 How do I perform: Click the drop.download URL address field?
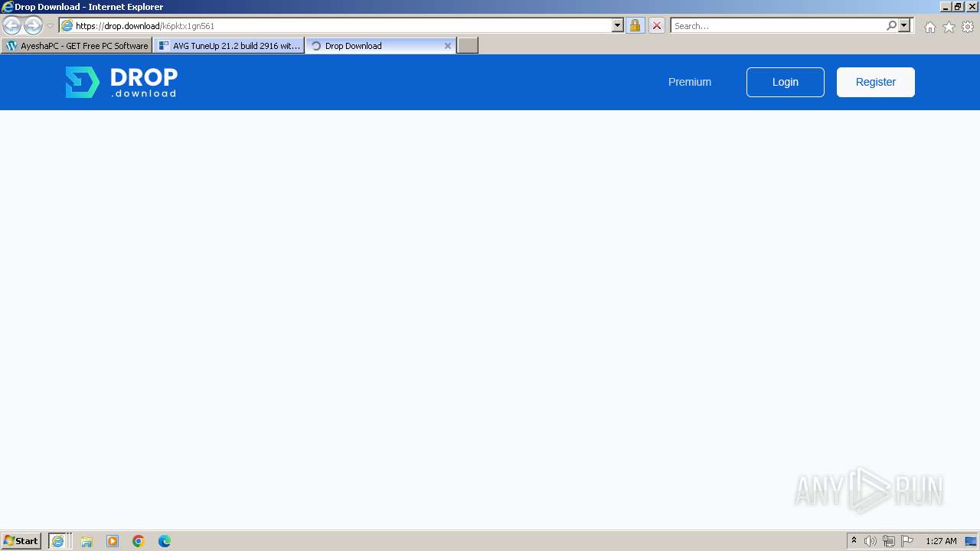tap(335, 25)
